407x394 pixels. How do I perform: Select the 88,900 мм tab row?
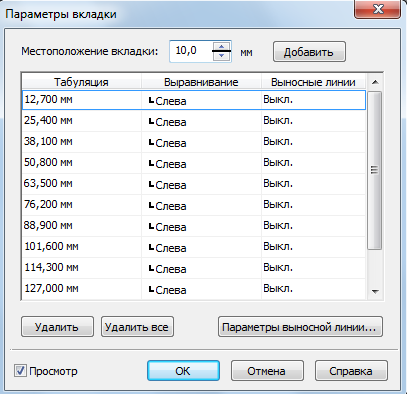click(194, 225)
